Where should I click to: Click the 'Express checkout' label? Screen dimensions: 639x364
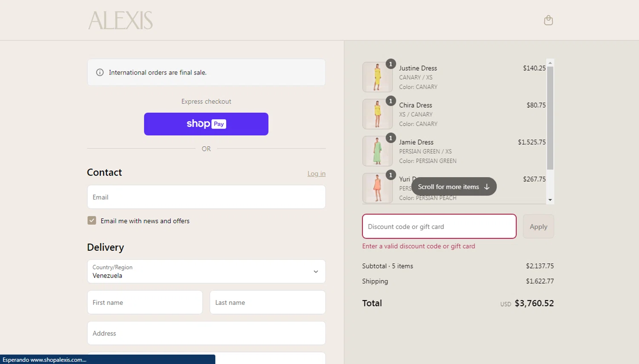(x=206, y=101)
